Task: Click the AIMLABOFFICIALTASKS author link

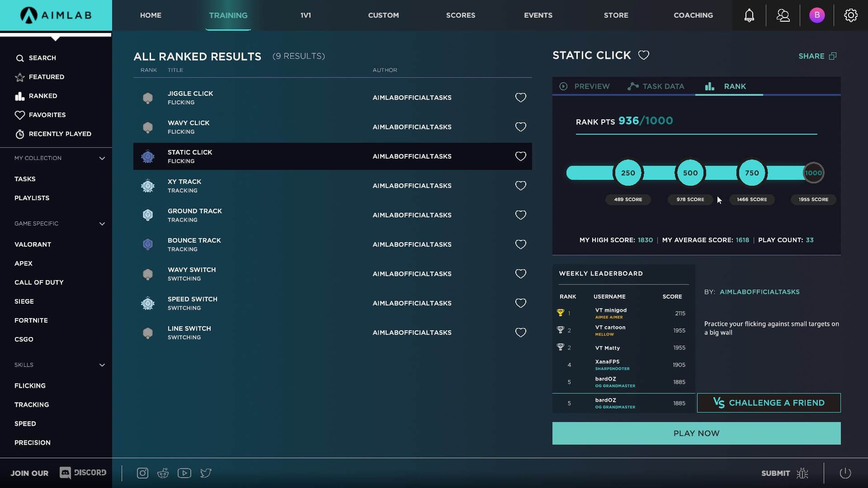Action: tap(760, 291)
